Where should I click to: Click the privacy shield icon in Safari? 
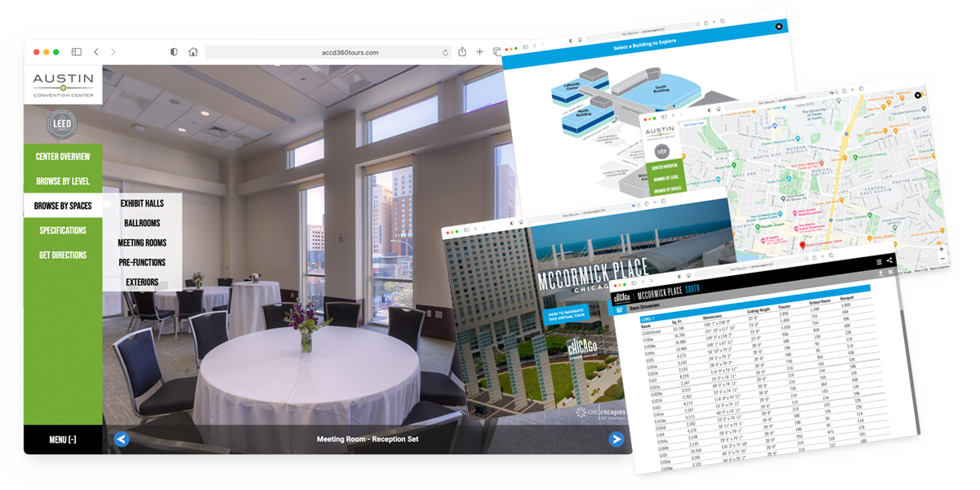click(173, 52)
